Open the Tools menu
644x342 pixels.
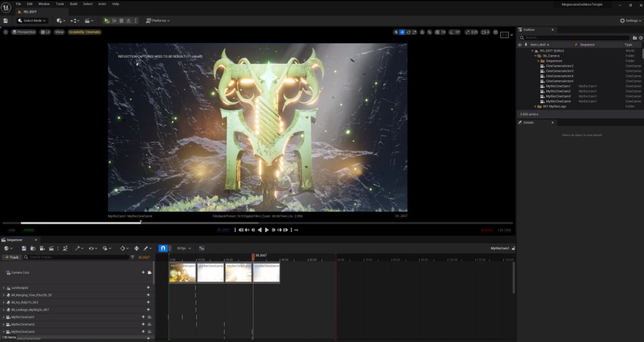60,4
